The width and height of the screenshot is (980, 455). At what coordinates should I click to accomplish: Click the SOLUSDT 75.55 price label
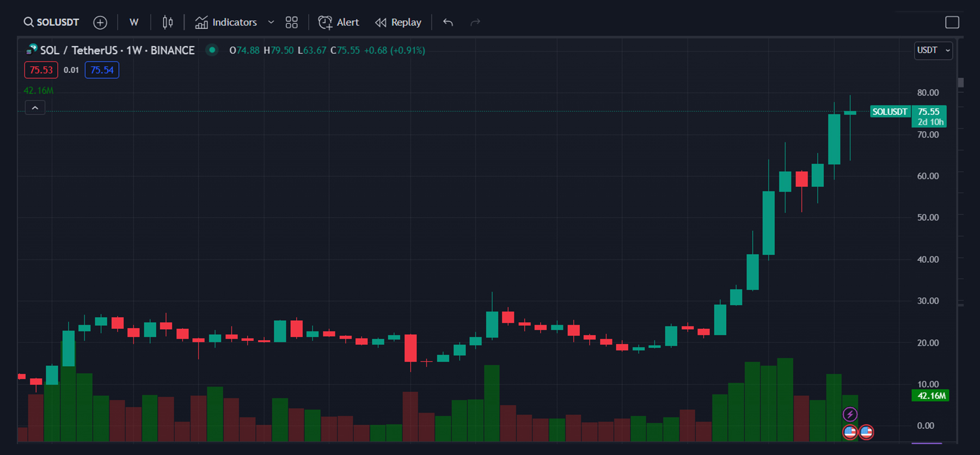[x=908, y=112]
